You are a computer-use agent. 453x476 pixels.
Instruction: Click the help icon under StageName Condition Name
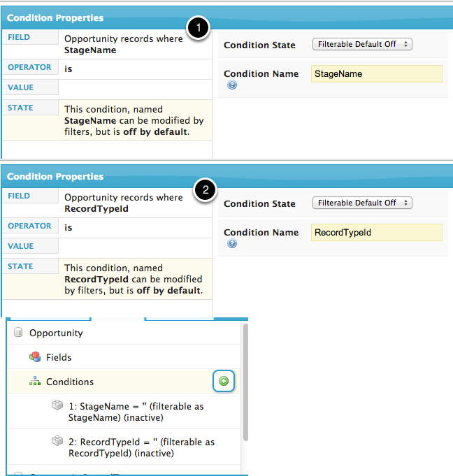(x=232, y=85)
